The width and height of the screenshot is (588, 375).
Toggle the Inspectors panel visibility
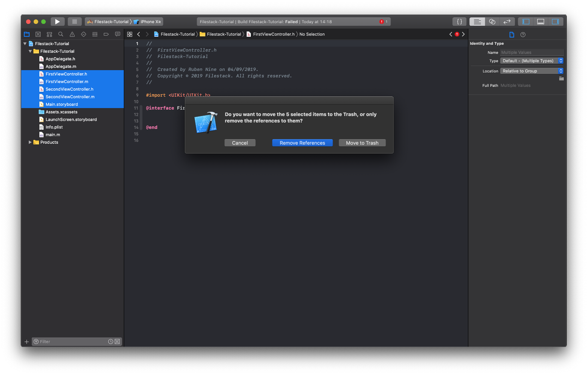(555, 22)
